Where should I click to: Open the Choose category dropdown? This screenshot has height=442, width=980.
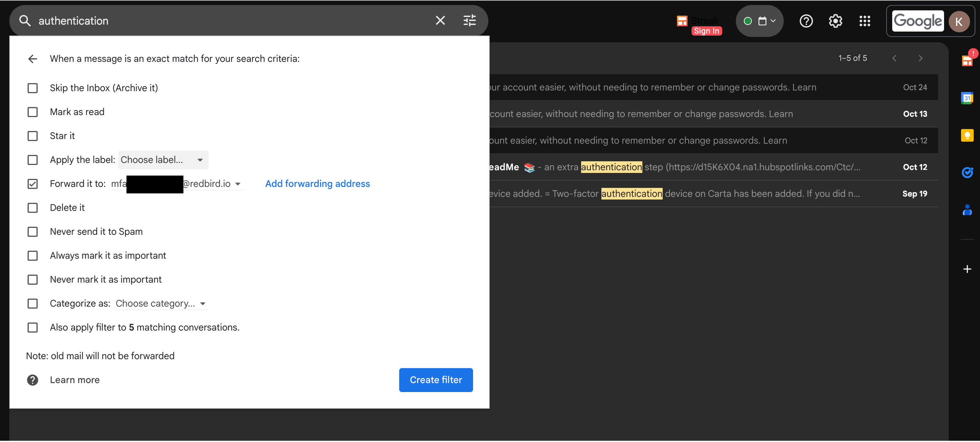161,304
